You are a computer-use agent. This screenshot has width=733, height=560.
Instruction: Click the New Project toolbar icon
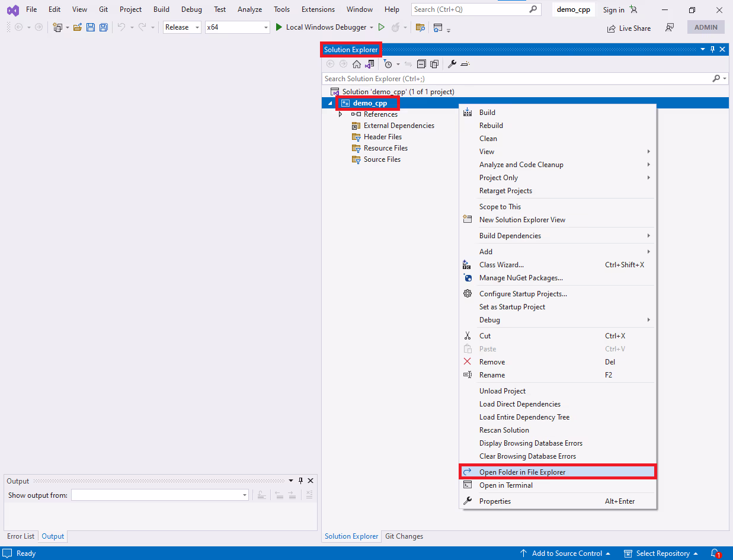[x=57, y=27]
